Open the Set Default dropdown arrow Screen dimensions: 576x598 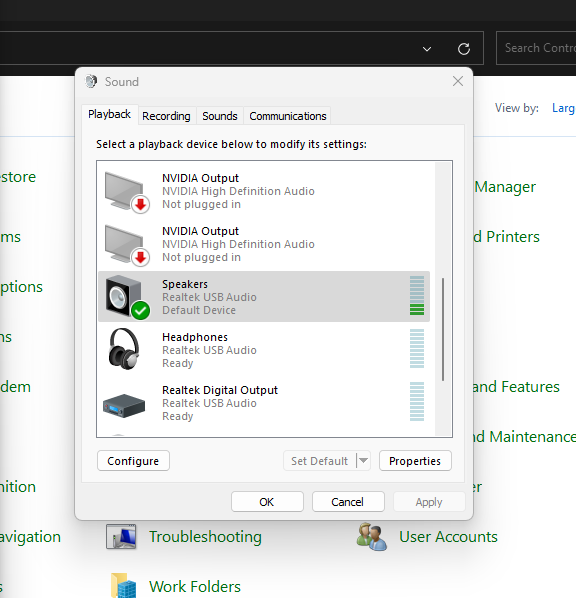tap(364, 461)
